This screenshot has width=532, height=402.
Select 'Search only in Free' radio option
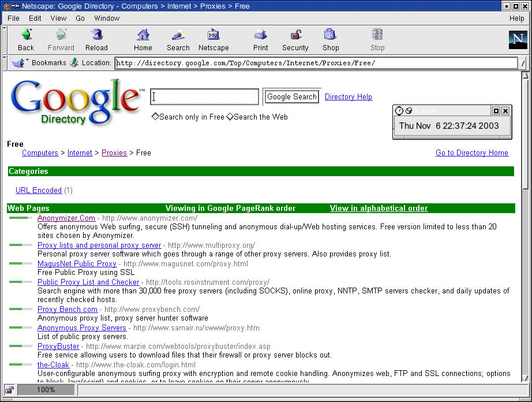point(155,117)
